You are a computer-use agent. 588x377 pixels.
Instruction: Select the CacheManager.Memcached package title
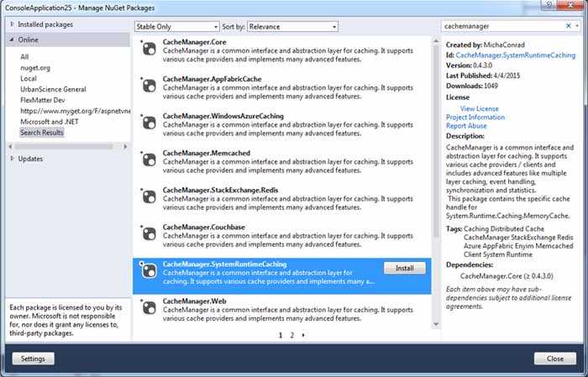pyautogui.click(x=207, y=154)
